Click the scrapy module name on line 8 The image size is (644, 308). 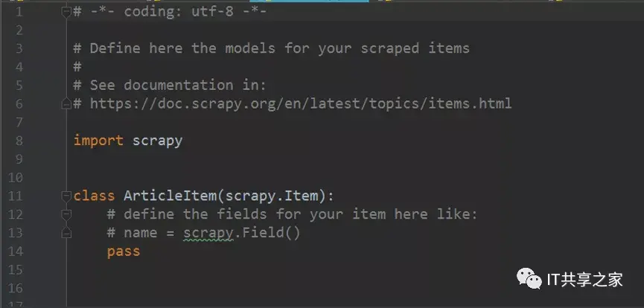[x=157, y=141]
